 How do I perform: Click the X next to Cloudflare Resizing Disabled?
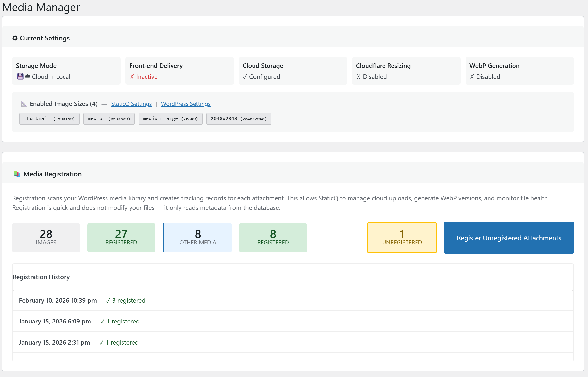[x=359, y=77]
